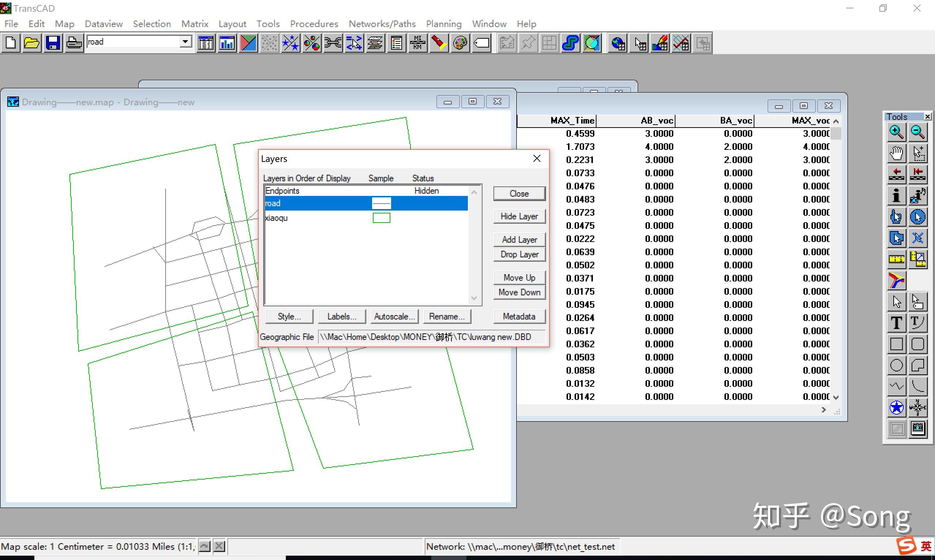
Task: Toggle visibility with Hide Layer button
Action: click(519, 216)
